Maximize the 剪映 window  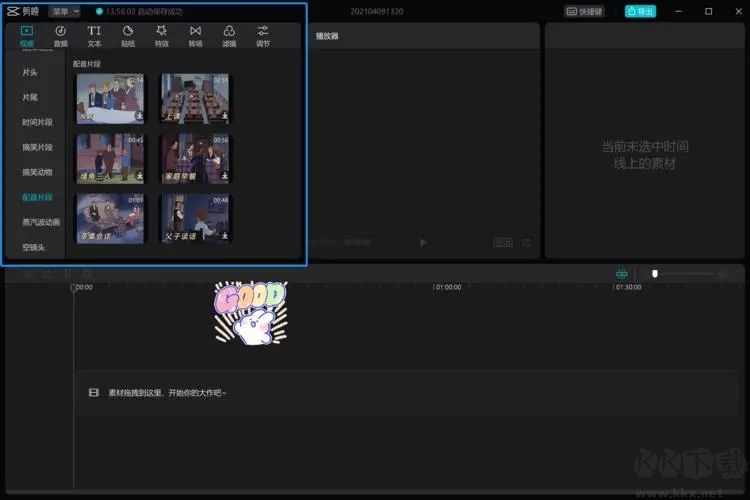point(709,11)
